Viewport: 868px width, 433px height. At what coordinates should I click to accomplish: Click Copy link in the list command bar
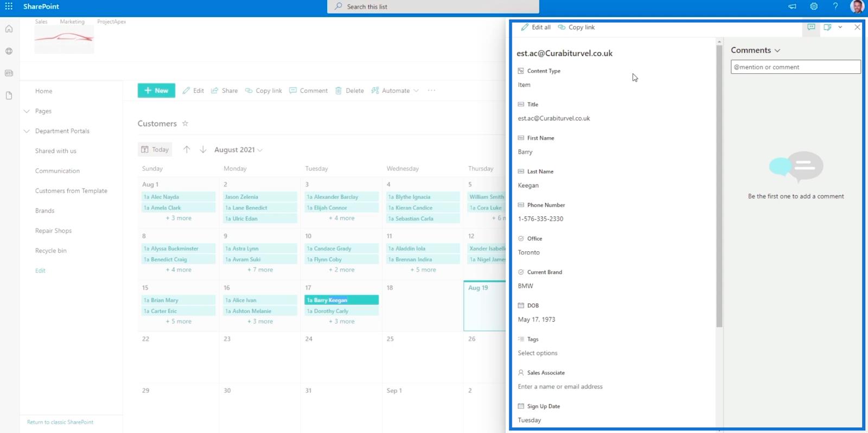pos(263,91)
